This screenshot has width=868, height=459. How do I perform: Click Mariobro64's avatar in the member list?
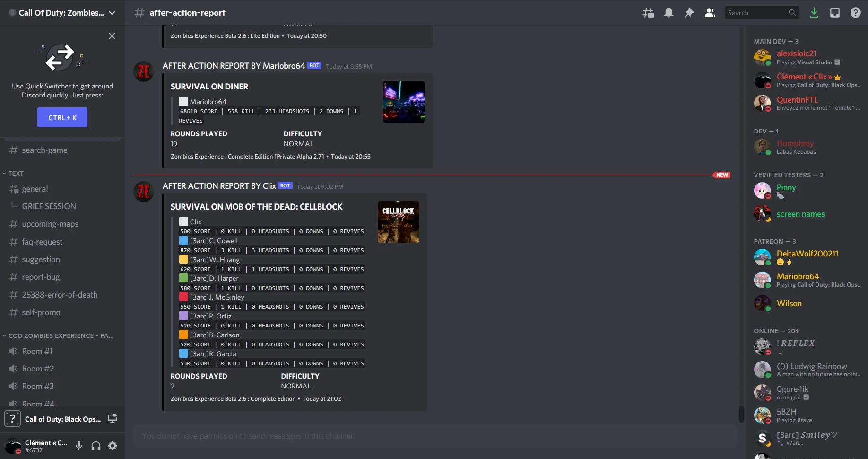(762, 280)
